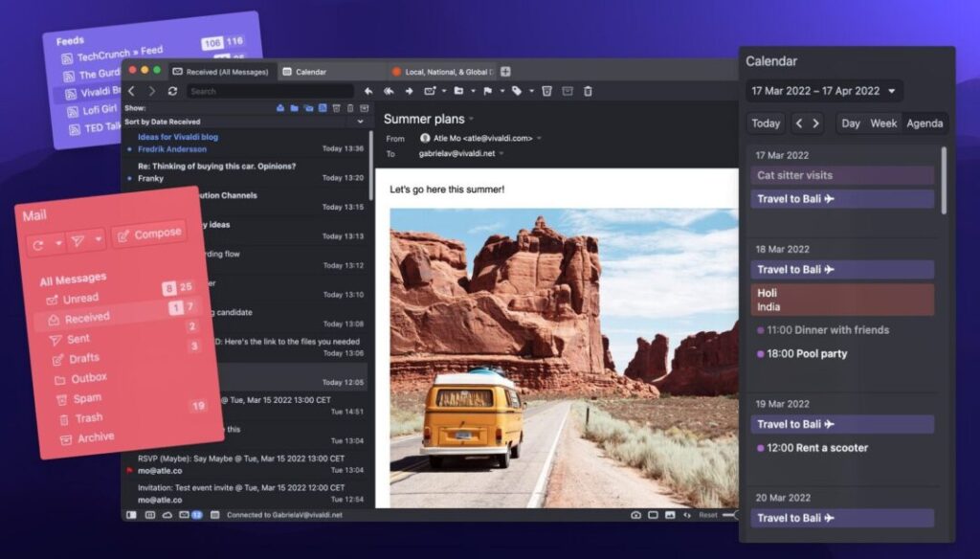Click the Calendar panel vertical scrollbar
Screen dimensions: 980x559
coord(943,181)
